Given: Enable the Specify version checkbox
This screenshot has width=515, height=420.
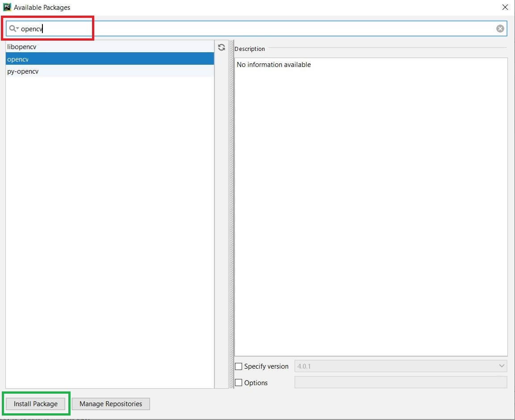Looking at the screenshot, I should coord(239,366).
